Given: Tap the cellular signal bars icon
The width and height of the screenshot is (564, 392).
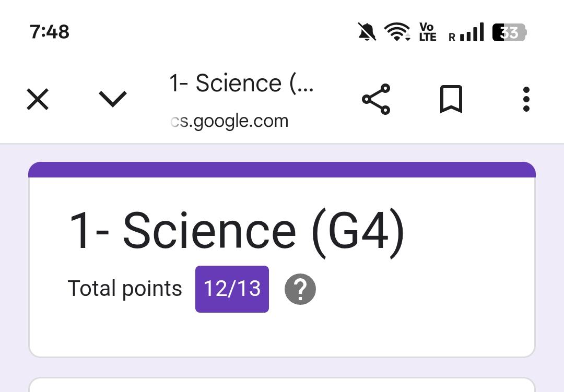Looking at the screenshot, I should point(473,32).
